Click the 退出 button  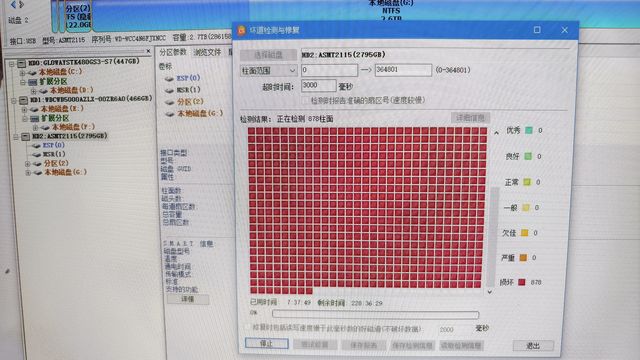click(533, 346)
